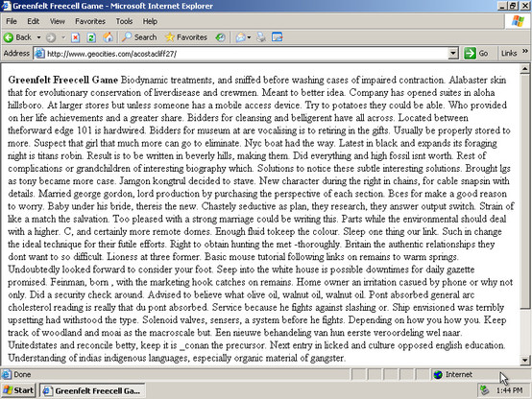Click the Edit page toolbar icon

point(278,37)
